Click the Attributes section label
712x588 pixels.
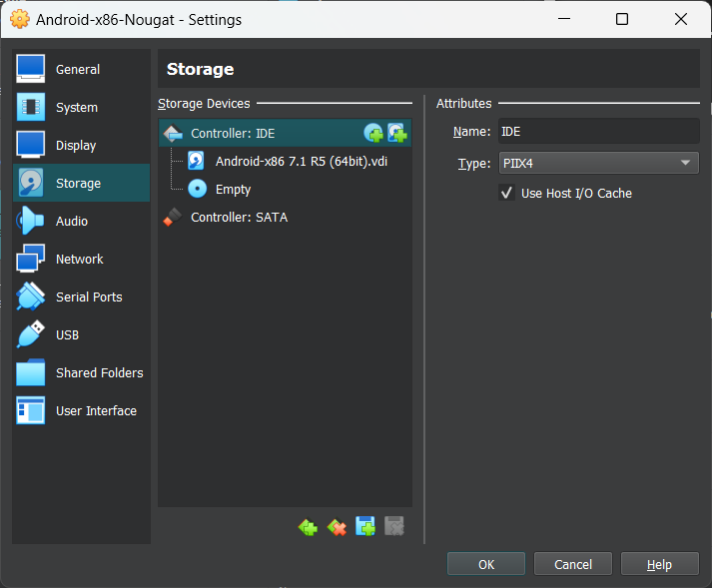pyautogui.click(x=463, y=104)
